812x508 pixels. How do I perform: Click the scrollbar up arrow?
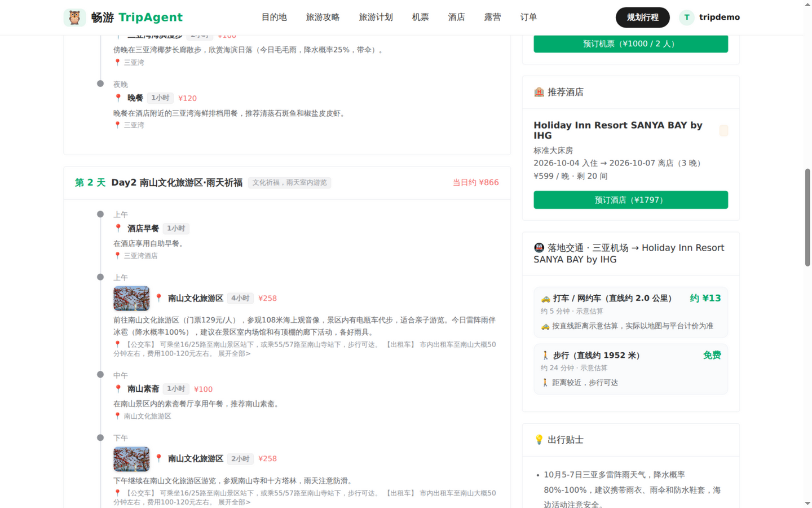tap(807, 5)
